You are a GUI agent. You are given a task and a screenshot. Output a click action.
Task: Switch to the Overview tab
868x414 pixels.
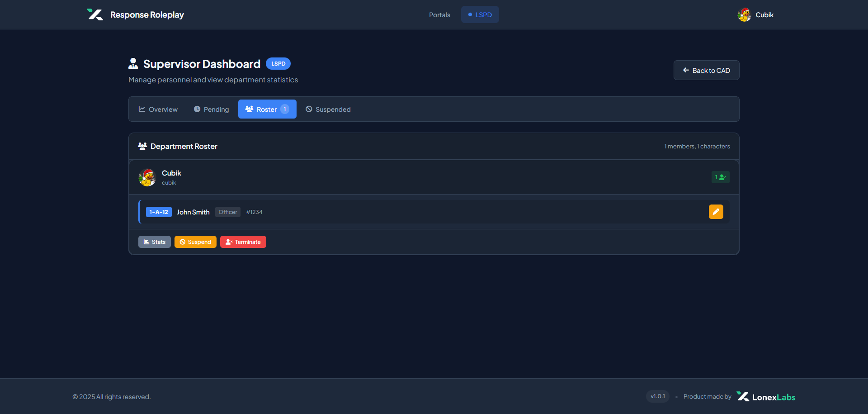(158, 109)
